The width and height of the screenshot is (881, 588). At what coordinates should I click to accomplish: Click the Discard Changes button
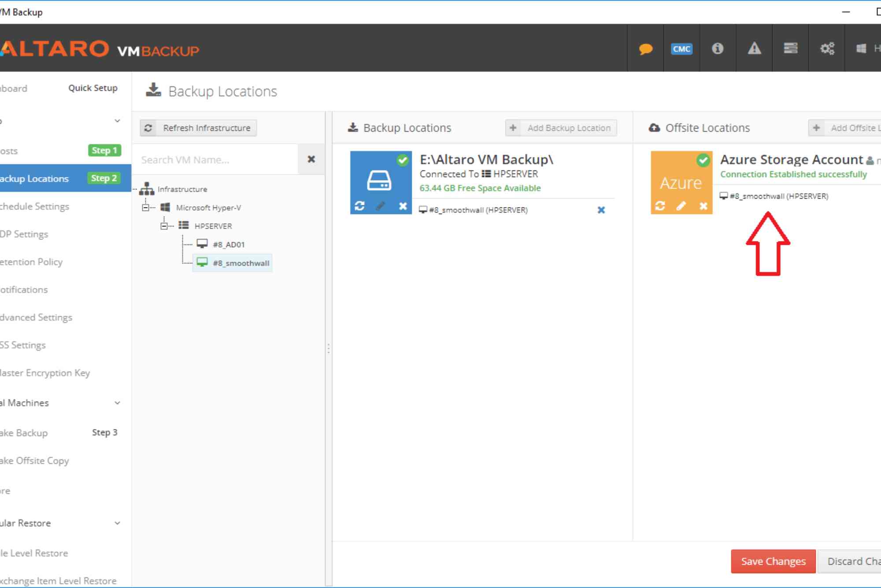pyautogui.click(x=849, y=561)
